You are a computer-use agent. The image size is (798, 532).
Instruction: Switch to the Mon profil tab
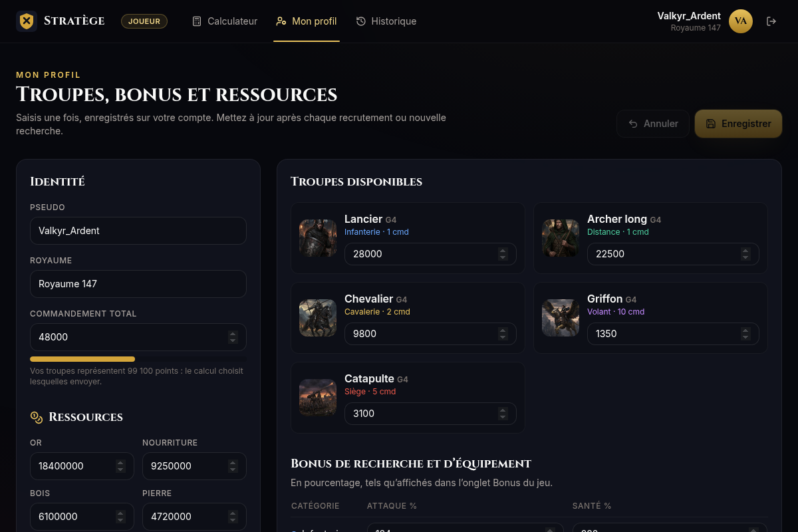coord(307,21)
